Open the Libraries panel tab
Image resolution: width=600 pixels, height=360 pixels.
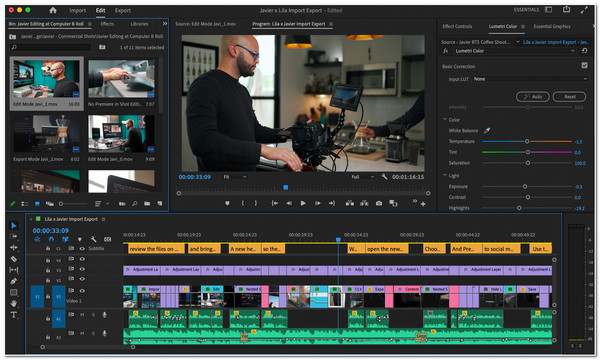point(139,24)
